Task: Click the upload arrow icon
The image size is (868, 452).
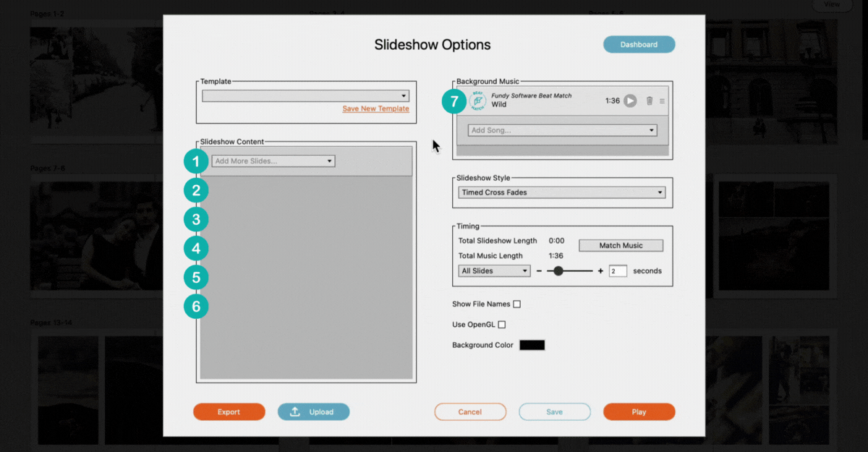Action: click(x=295, y=412)
